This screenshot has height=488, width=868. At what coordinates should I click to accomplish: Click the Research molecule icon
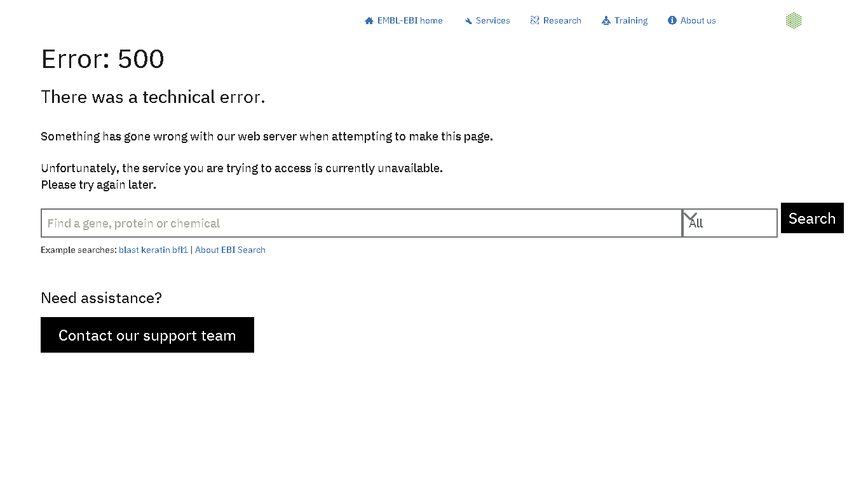pos(534,20)
